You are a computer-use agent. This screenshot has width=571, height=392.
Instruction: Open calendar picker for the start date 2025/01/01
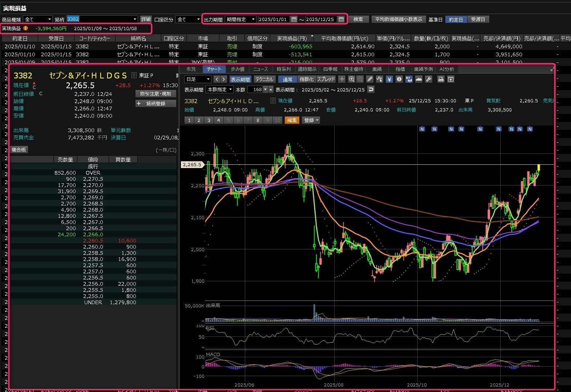coord(294,19)
